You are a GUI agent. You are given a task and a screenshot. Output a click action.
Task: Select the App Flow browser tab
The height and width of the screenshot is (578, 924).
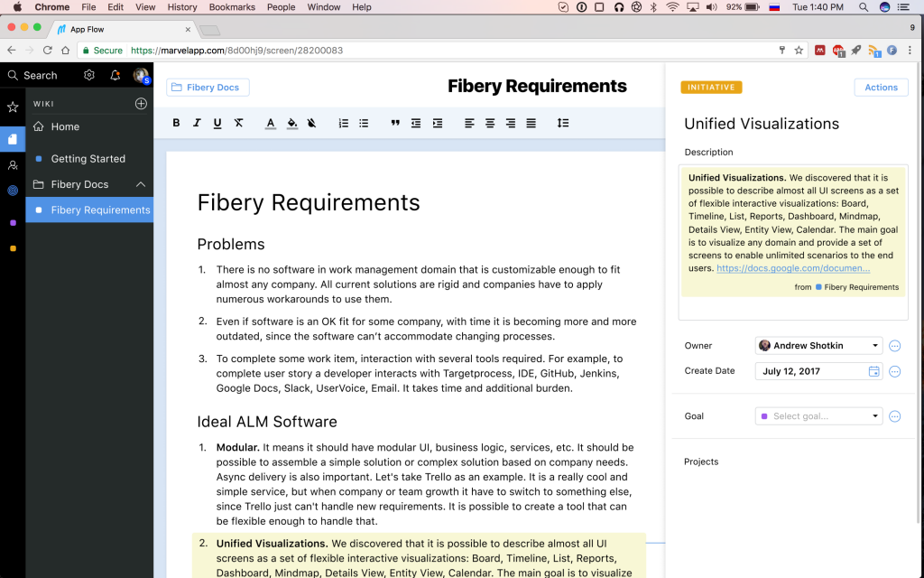pos(124,29)
